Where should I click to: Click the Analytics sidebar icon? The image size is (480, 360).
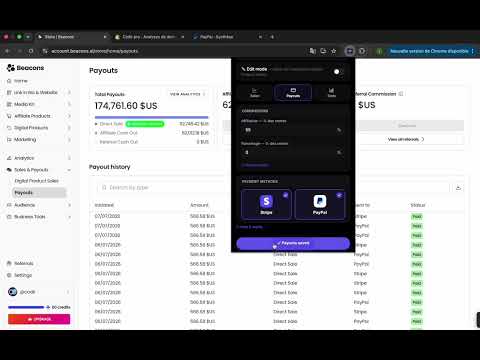point(9,158)
